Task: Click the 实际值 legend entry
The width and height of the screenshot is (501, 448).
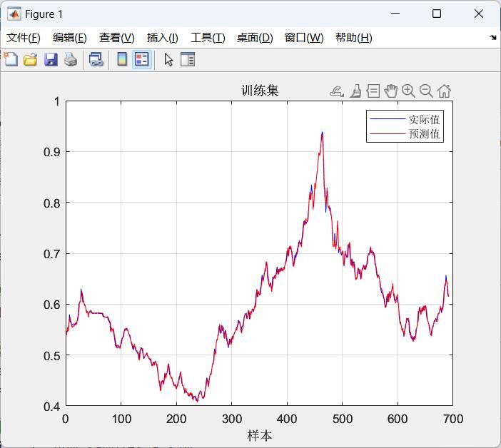Action: (x=424, y=119)
